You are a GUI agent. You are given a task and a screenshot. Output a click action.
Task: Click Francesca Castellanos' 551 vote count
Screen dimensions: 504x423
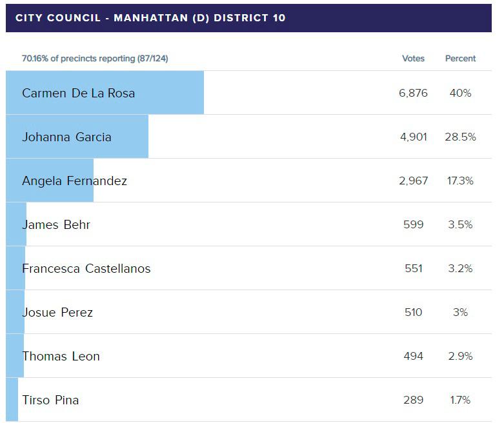click(413, 268)
